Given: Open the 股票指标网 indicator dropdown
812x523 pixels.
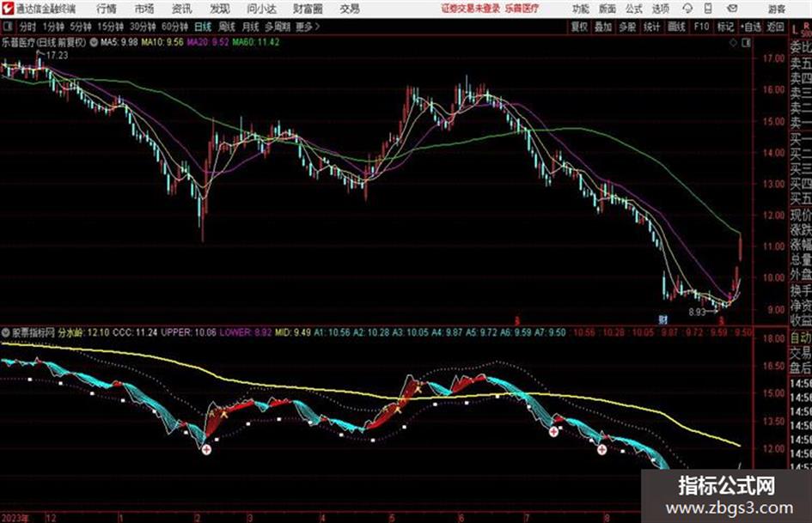Looking at the screenshot, I should pyautogui.click(x=6, y=332).
